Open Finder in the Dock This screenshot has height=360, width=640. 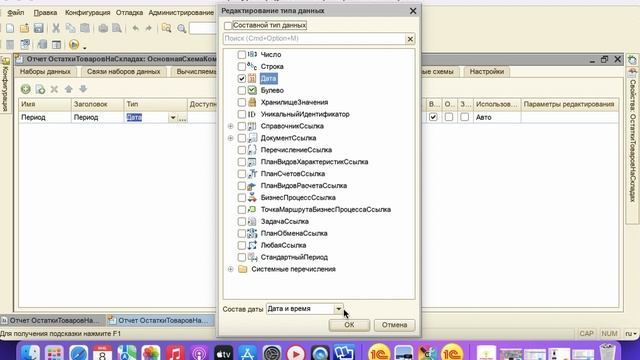pyautogui.click(x=31, y=353)
